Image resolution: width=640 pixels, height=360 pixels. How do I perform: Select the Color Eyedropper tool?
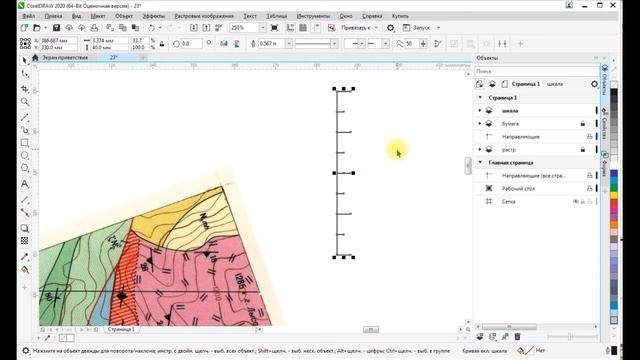click(25, 257)
